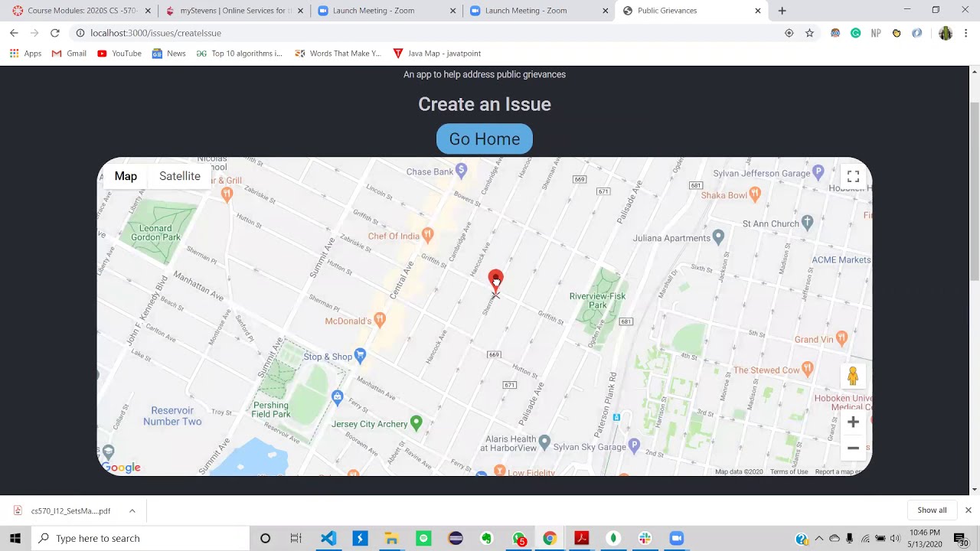Screen dimensions: 980x551
Task: Click the Grand Vin restaurant pin
Action: (841, 337)
